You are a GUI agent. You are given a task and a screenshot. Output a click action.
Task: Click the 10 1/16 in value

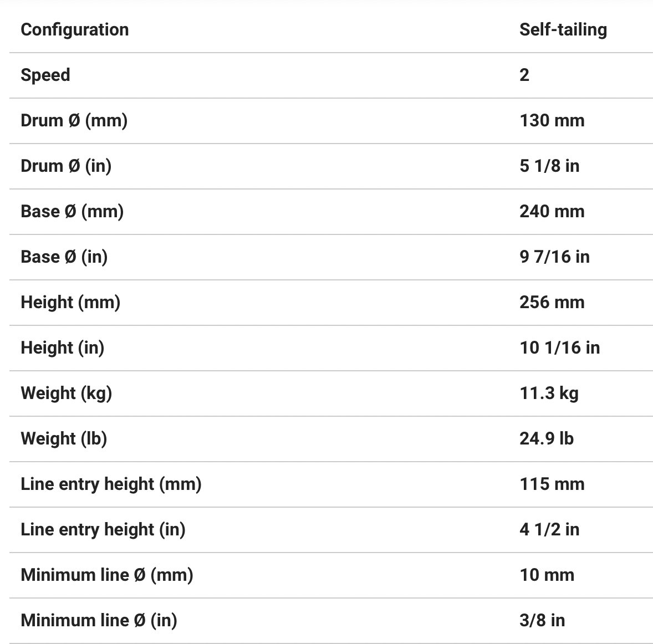[x=559, y=347]
